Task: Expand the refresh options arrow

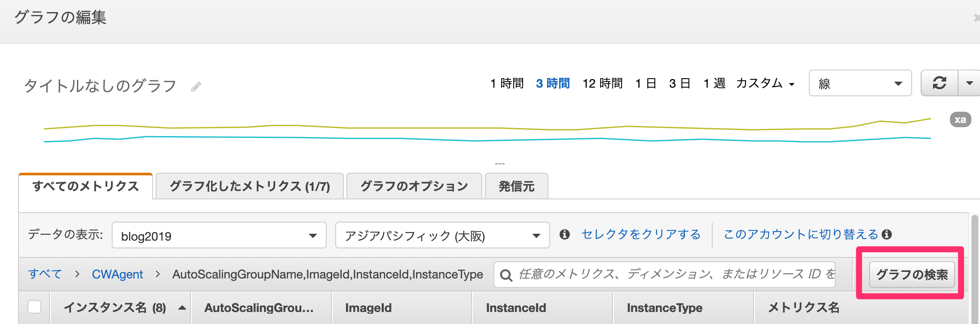Action: point(969,83)
